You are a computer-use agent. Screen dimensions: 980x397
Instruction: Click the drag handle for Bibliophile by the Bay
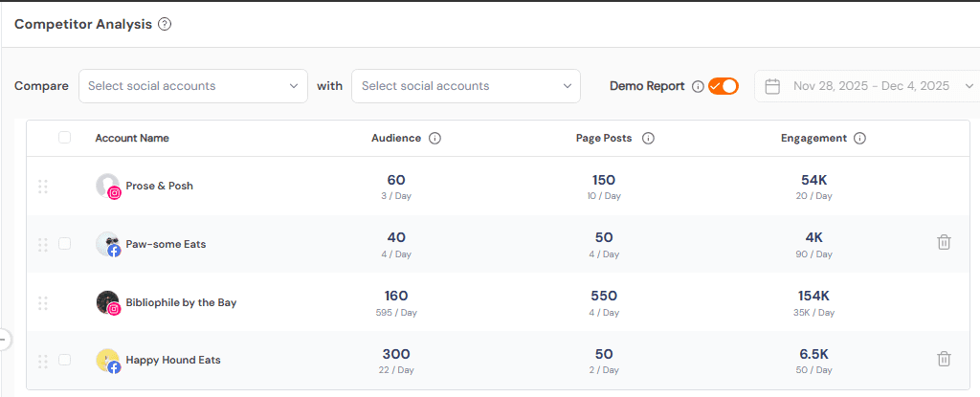tap(42, 303)
